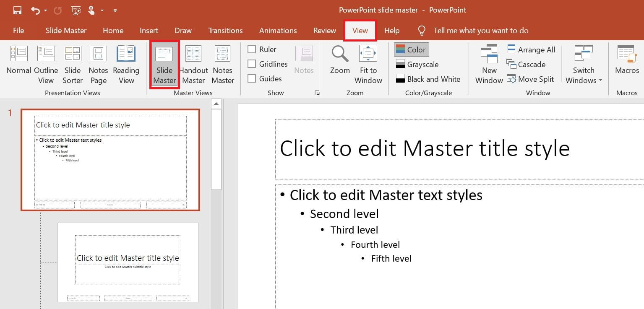This screenshot has width=644, height=309.
Task: Toggle Touch/Mouse mode icon
Action: coord(91,10)
